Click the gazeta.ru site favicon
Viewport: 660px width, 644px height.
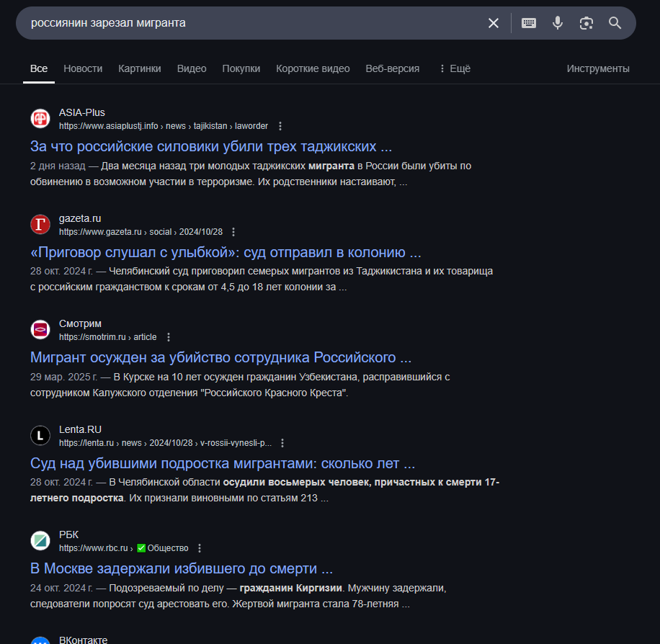40,225
